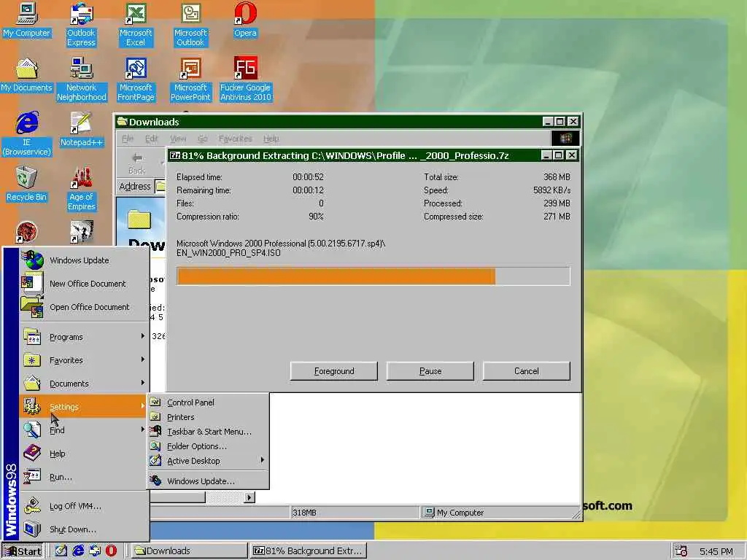747x560 pixels.
Task: Click the Downloads window title bar folder icon
Action: click(123, 122)
